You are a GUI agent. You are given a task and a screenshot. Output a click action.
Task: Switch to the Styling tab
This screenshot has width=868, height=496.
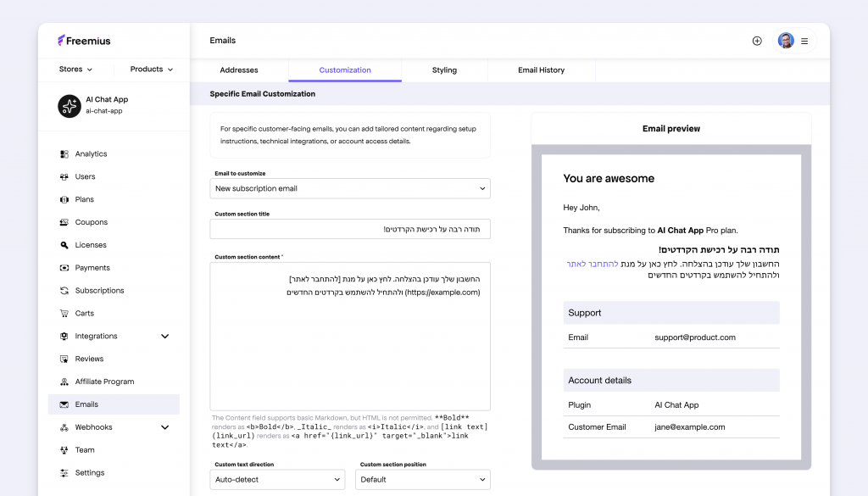(444, 70)
